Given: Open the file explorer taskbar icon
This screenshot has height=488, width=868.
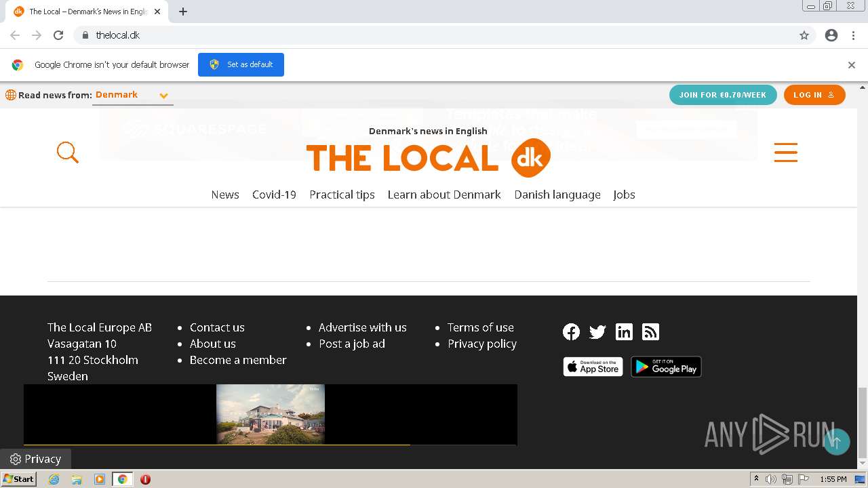Looking at the screenshot, I should 77,479.
